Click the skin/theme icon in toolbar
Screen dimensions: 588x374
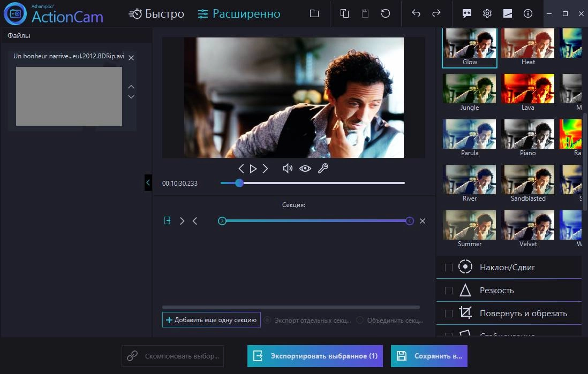click(507, 13)
